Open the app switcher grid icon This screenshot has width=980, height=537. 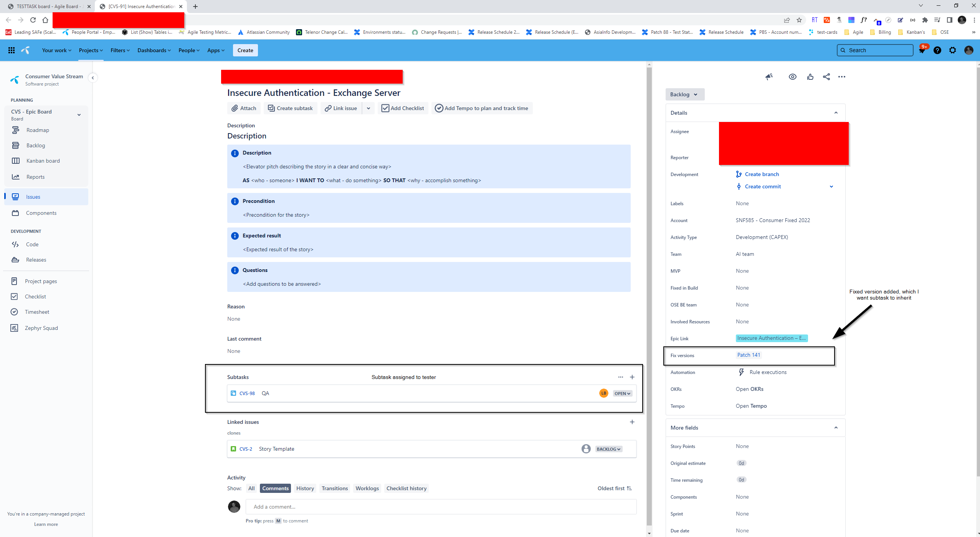[12, 50]
